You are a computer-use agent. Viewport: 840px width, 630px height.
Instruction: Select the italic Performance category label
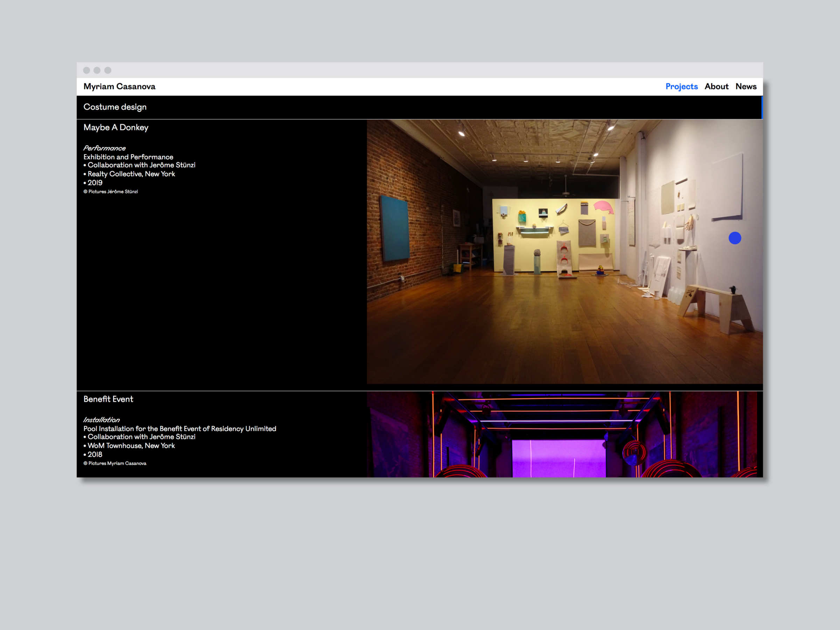pyautogui.click(x=104, y=148)
